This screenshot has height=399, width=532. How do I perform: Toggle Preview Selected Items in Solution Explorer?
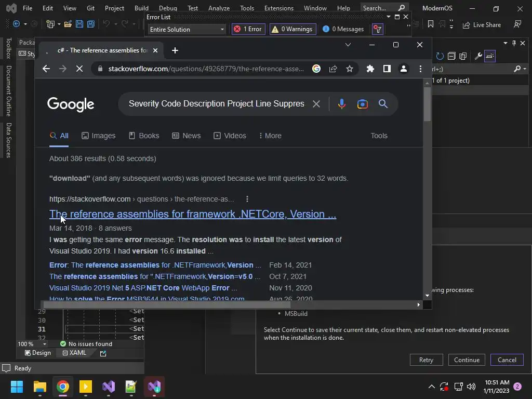coord(490,56)
